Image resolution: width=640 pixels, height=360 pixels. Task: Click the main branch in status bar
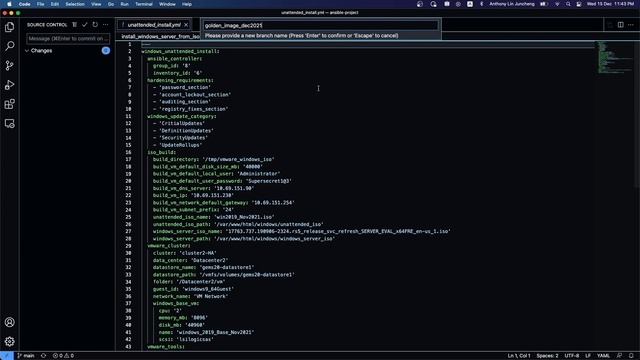[26, 356]
